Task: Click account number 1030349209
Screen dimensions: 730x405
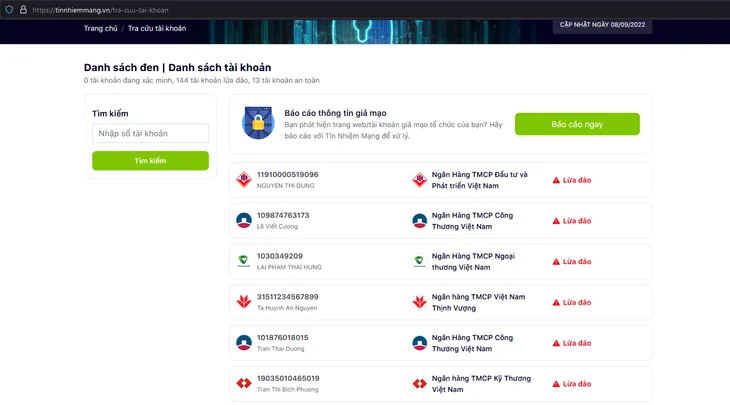Action: pos(280,256)
